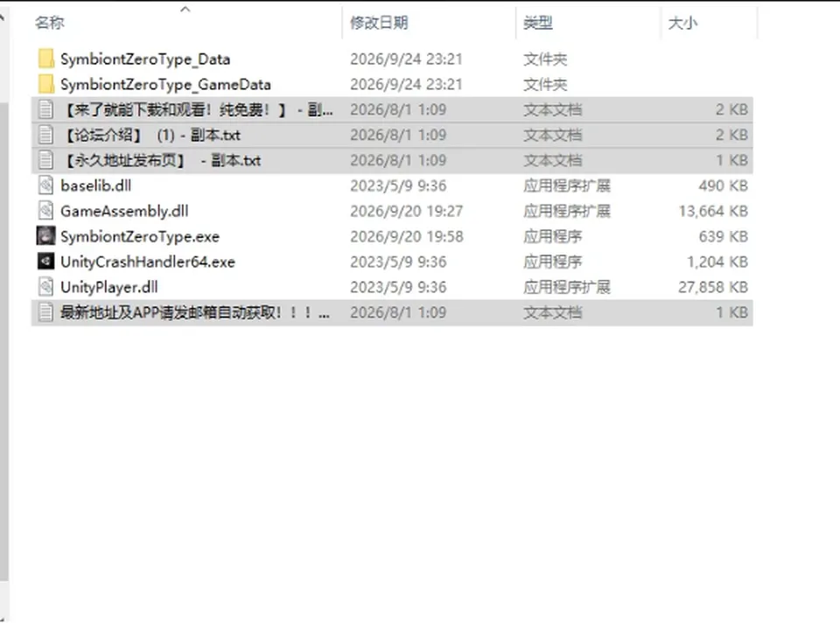
Task: Click the modified date of SymbiontZeroType_GameData
Action: pyautogui.click(x=407, y=84)
